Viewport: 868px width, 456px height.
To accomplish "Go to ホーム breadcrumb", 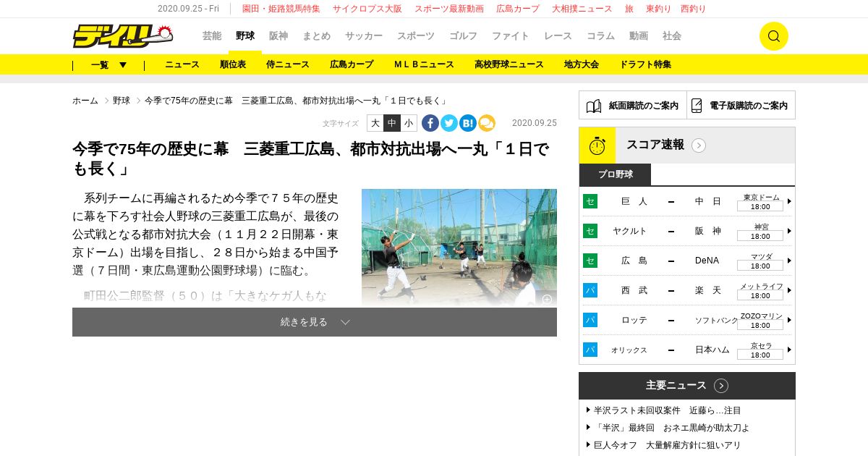I will 85,101.
